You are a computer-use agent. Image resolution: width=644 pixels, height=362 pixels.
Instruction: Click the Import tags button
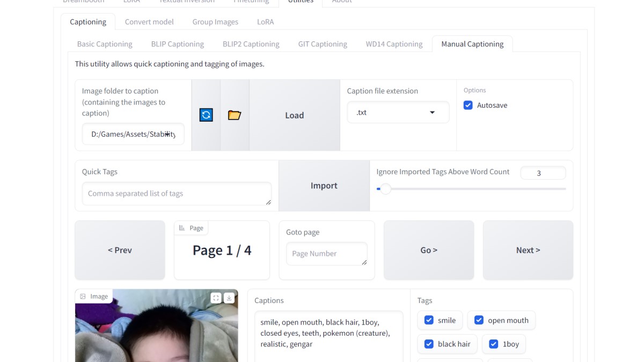pos(324,186)
